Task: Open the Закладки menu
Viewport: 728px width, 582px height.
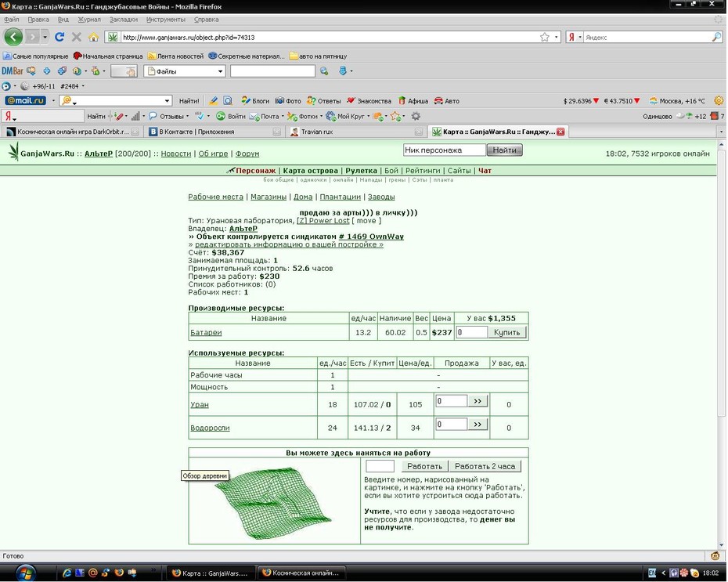Action: pyautogui.click(x=124, y=20)
